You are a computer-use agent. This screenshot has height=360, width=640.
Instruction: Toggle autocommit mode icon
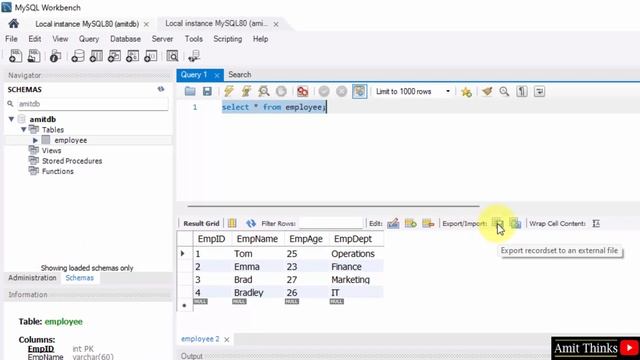[x=360, y=91]
